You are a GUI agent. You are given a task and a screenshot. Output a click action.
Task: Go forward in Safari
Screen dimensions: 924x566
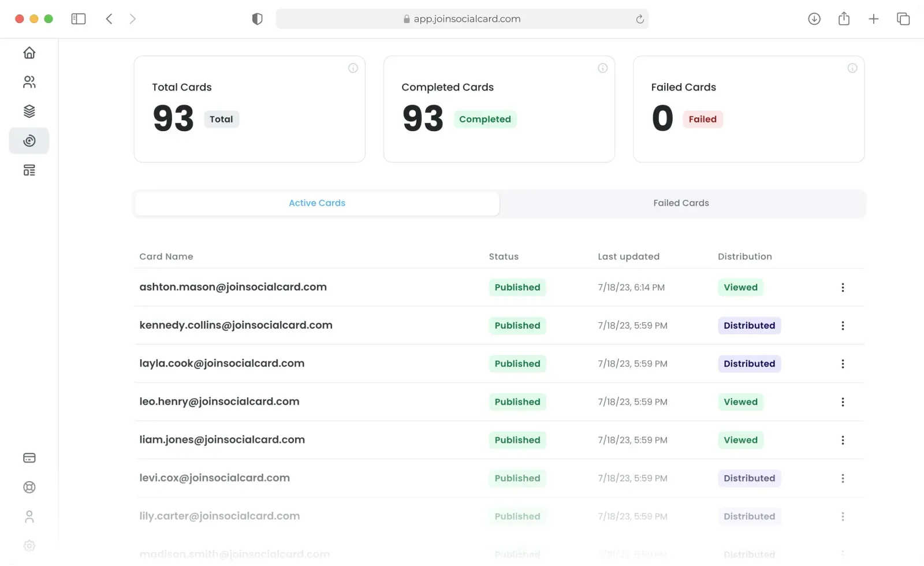coord(132,19)
